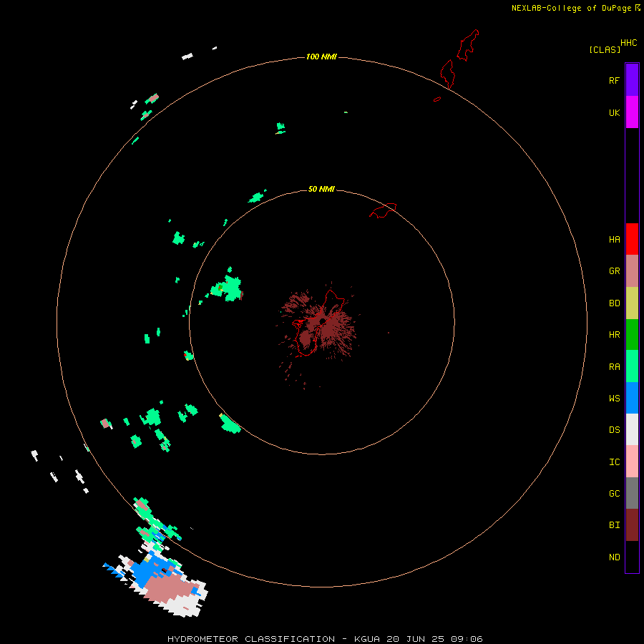Click the UK legend label
Image resolution: width=644 pixels, height=644 pixels.
[x=614, y=112]
